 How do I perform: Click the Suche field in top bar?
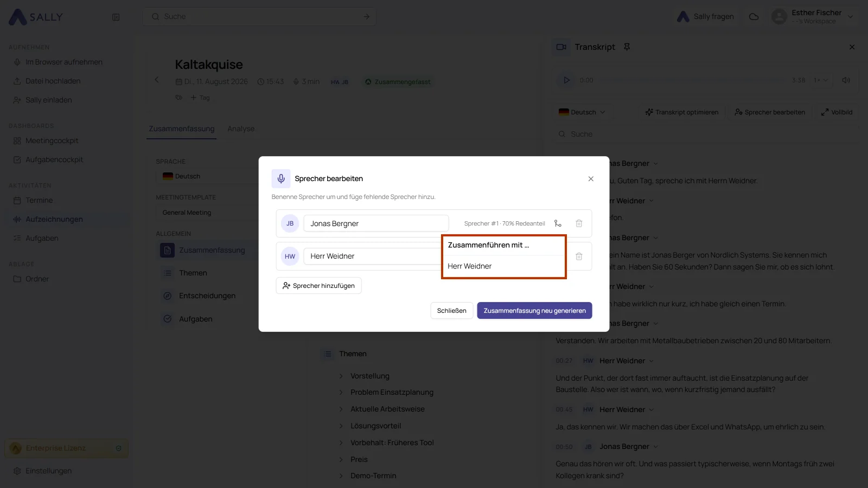(x=259, y=17)
